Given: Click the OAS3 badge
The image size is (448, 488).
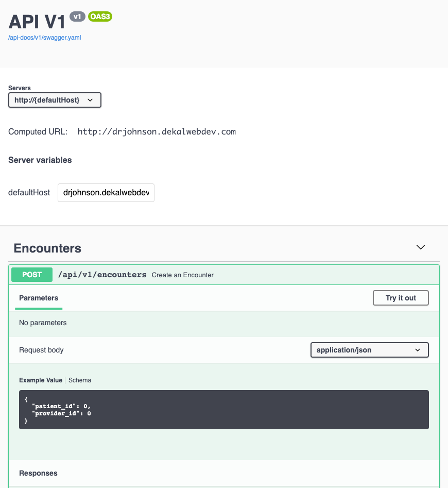Looking at the screenshot, I should point(100,16).
